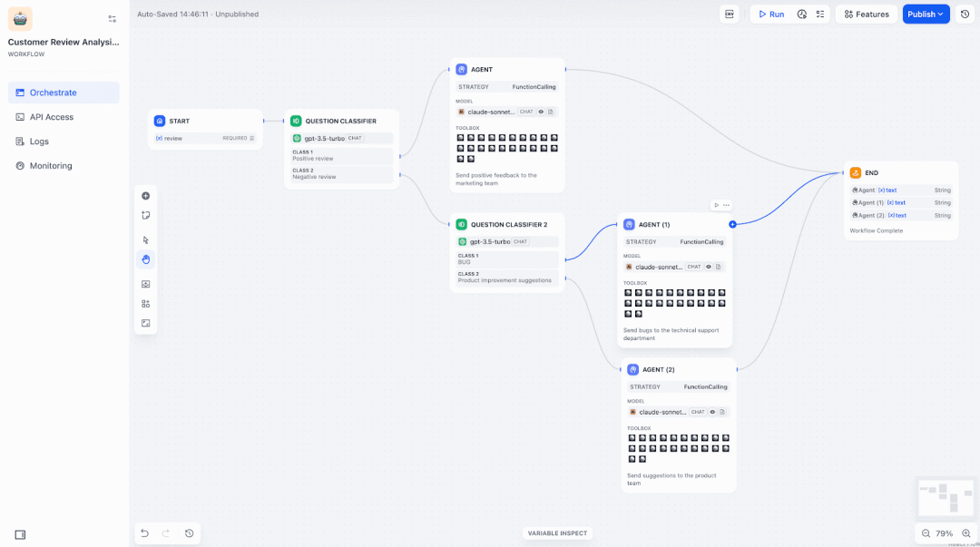The height and width of the screenshot is (547, 980).
Task: Open version history icon right of Publish
Action: click(x=965, y=14)
